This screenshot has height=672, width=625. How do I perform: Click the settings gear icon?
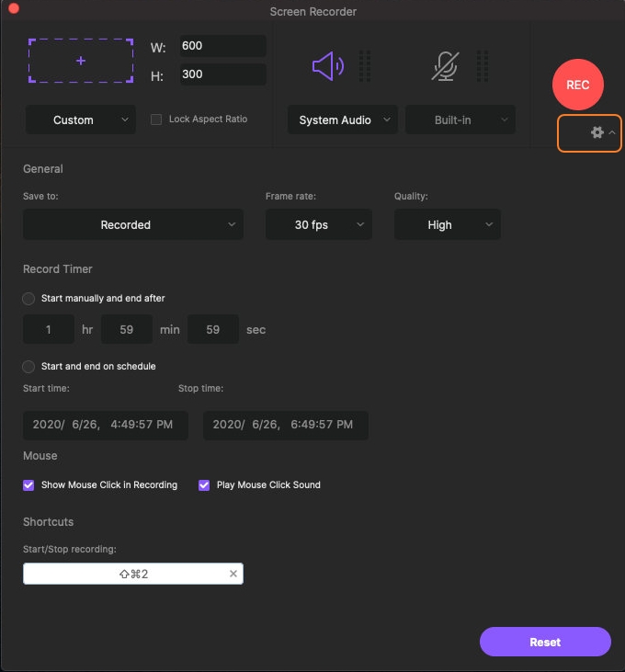pos(597,133)
